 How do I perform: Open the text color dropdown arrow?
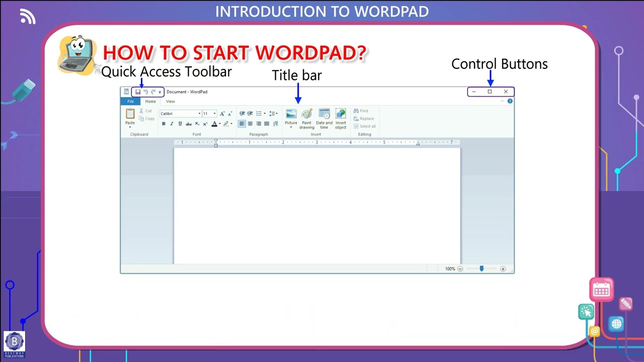[x=220, y=124]
